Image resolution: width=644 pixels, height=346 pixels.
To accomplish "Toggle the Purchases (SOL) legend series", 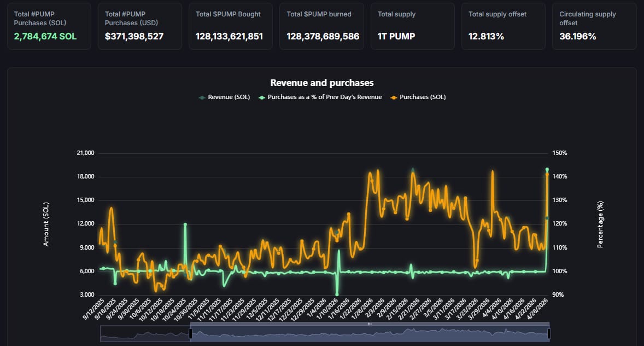I will [x=422, y=97].
